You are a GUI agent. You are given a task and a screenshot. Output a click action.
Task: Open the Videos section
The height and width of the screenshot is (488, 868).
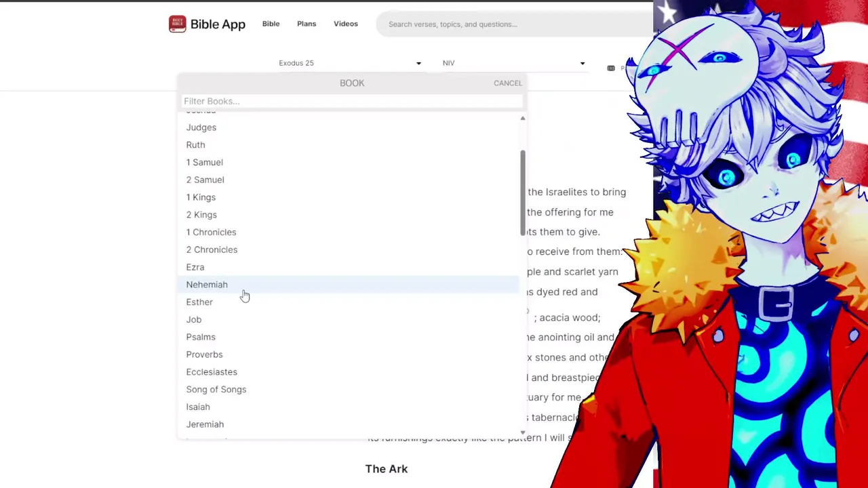coord(346,24)
